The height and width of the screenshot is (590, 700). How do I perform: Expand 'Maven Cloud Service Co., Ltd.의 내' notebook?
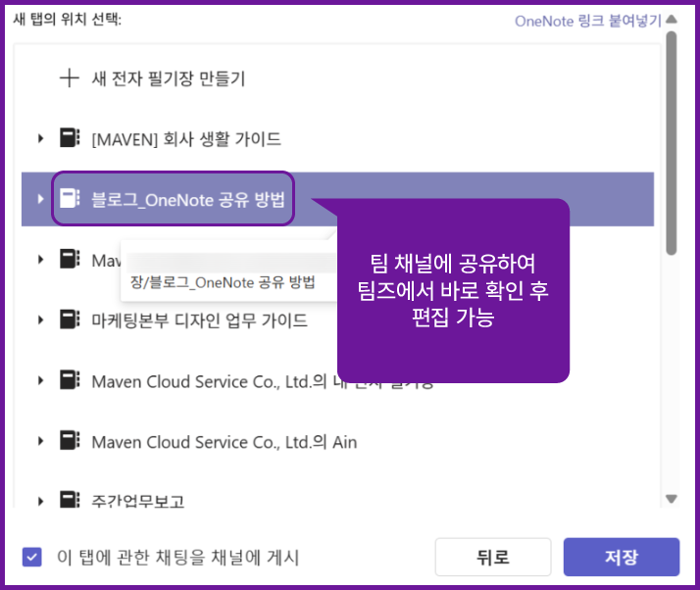(x=40, y=380)
